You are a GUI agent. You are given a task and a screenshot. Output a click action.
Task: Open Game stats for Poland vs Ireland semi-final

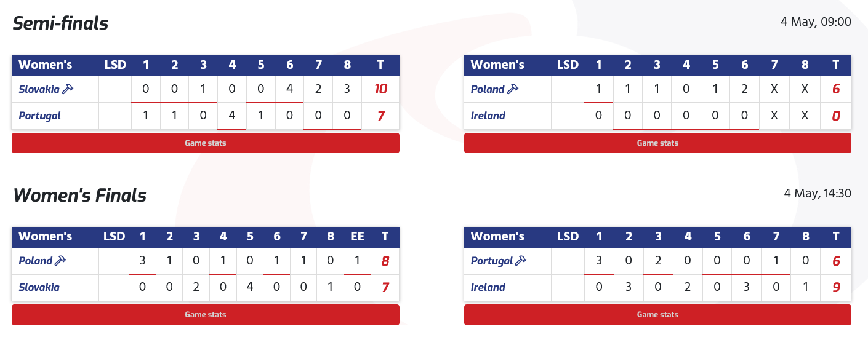(x=657, y=143)
